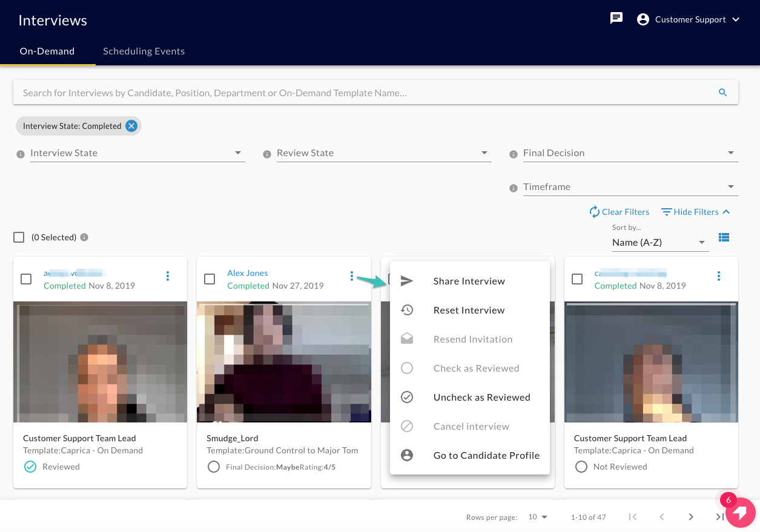Image resolution: width=760 pixels, height=532 pixels.
Task: Click info icon next to Timeframe
Action: tap(514, 188)
